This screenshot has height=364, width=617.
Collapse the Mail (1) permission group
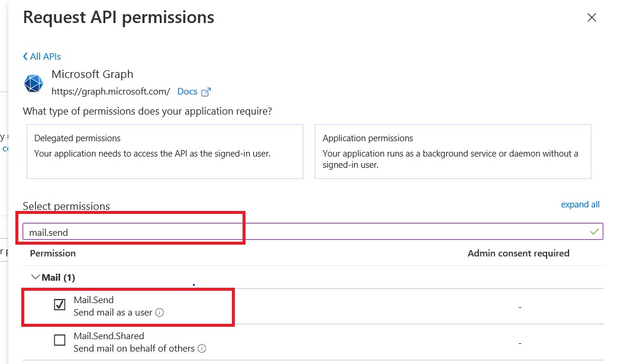(35, 277)
